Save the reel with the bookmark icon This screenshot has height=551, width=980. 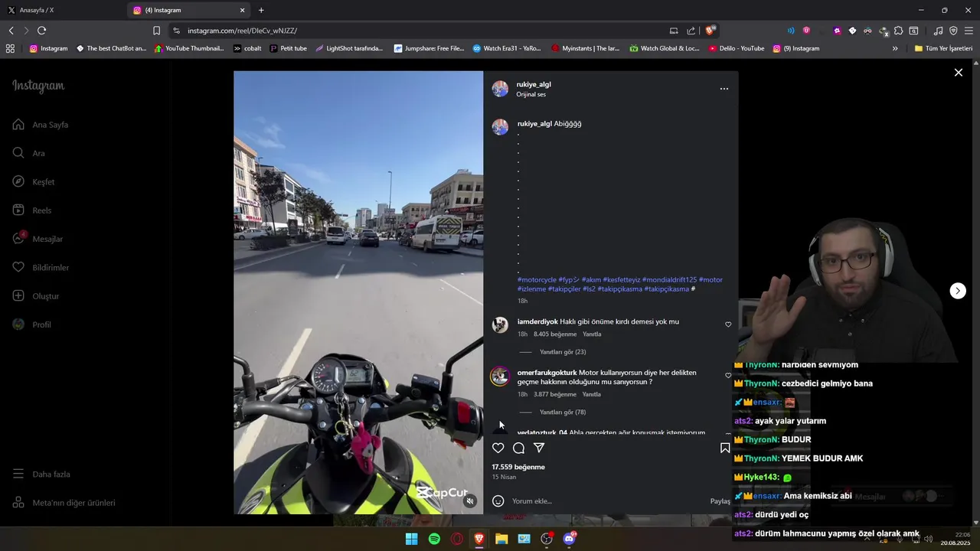click(x=725, y=448)
